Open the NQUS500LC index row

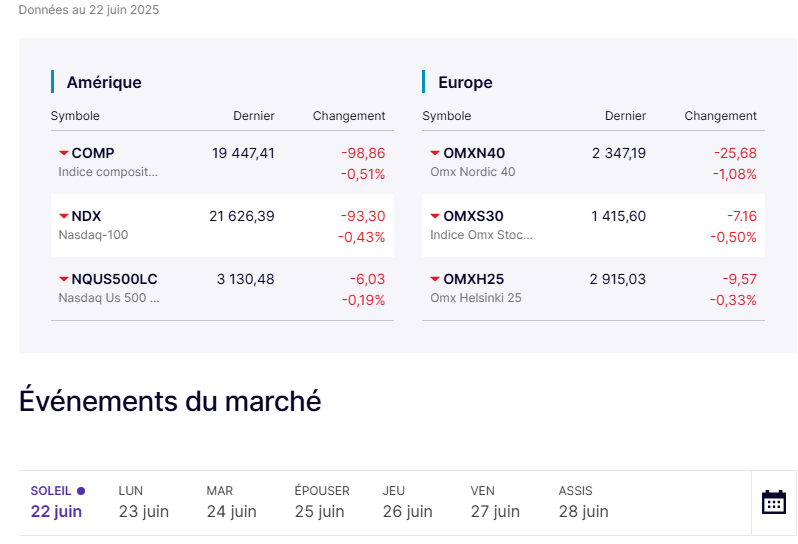(114, 279)
